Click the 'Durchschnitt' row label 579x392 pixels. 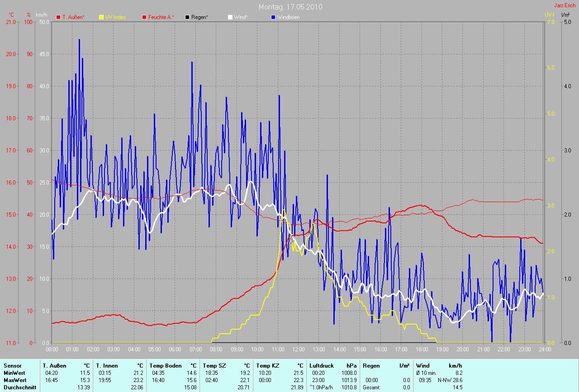pyautogui.click(x=20, y=387)
